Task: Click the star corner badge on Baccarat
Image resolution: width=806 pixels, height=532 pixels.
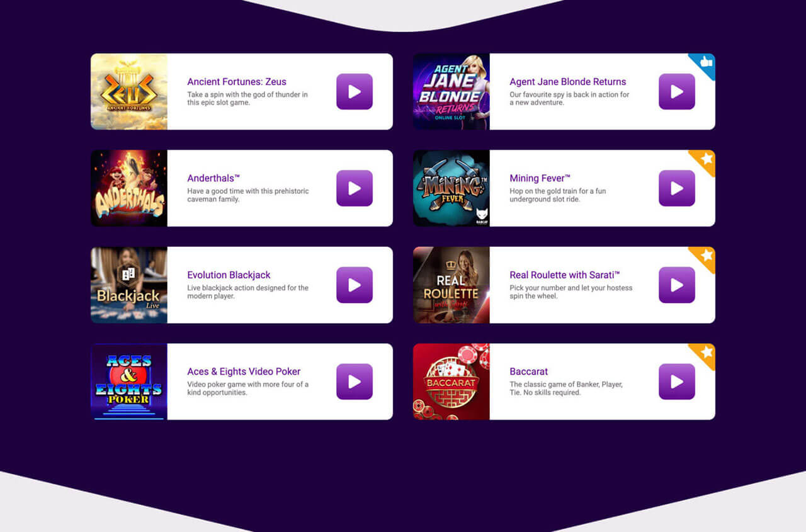Action: point(705,353)
